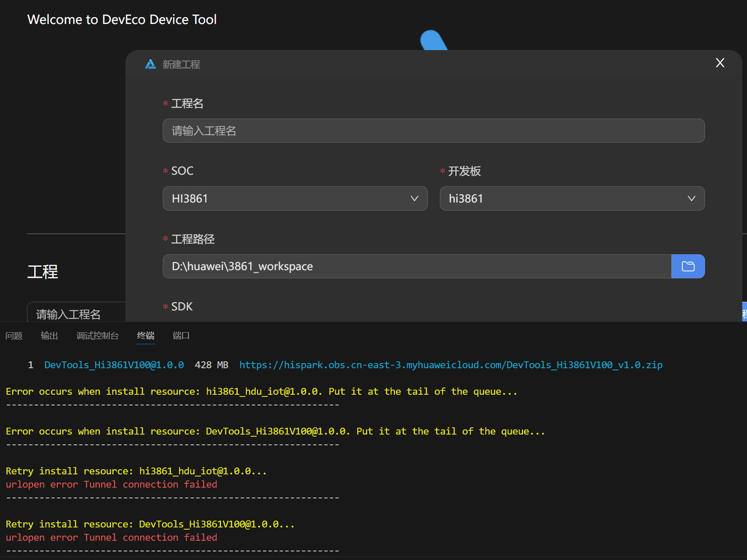The width and height of the screenshot is (747, 560).
Task: Open the 开发板 dropdown showing hi3861
Action: coord(572,198)
